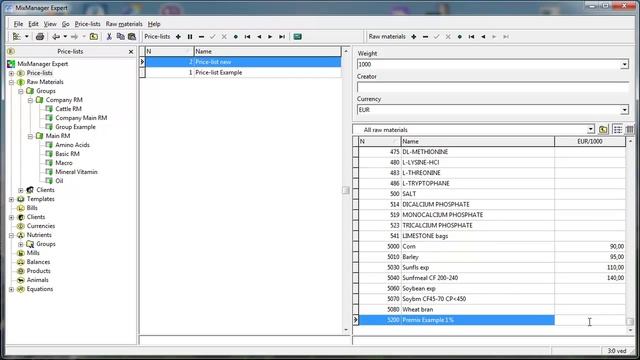Select Mineral Vitamin group in tree
This screenshot has width=640, height=360.
(x=76, y=172)
